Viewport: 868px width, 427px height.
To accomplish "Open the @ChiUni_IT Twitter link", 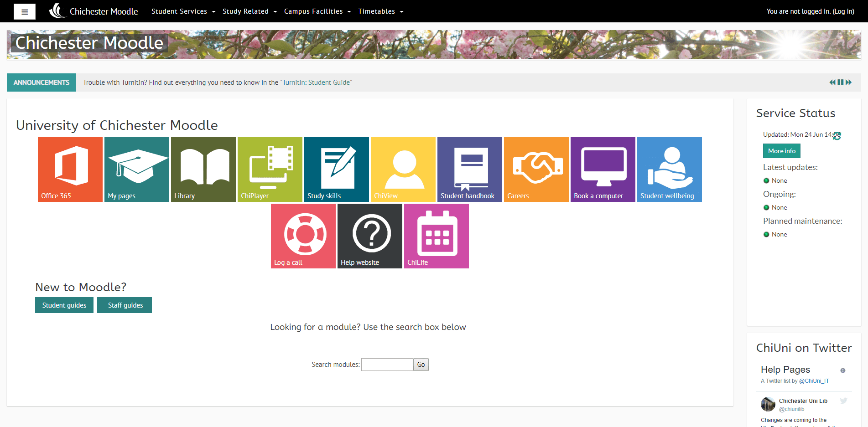I will 814,381.
